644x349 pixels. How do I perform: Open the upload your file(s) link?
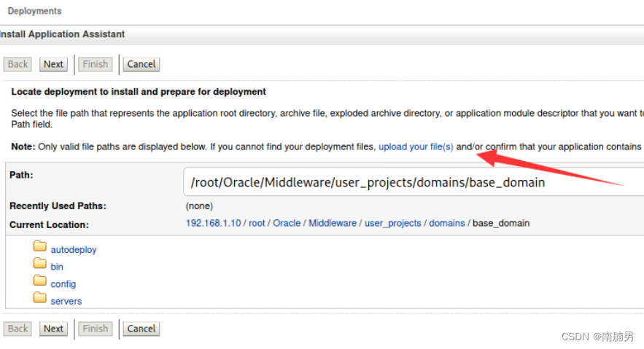416,147
